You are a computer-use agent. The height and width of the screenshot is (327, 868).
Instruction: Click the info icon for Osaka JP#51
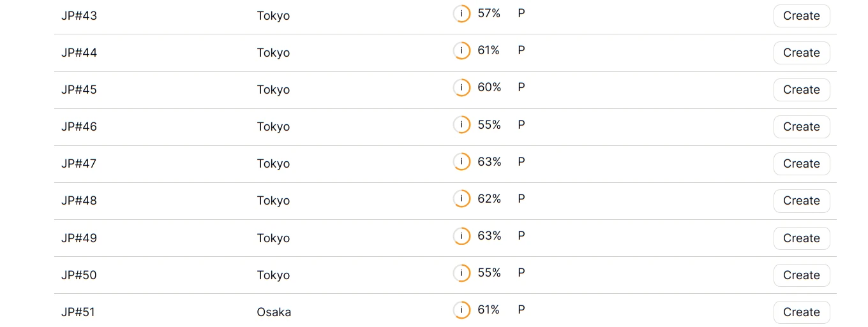pos(461,310)
